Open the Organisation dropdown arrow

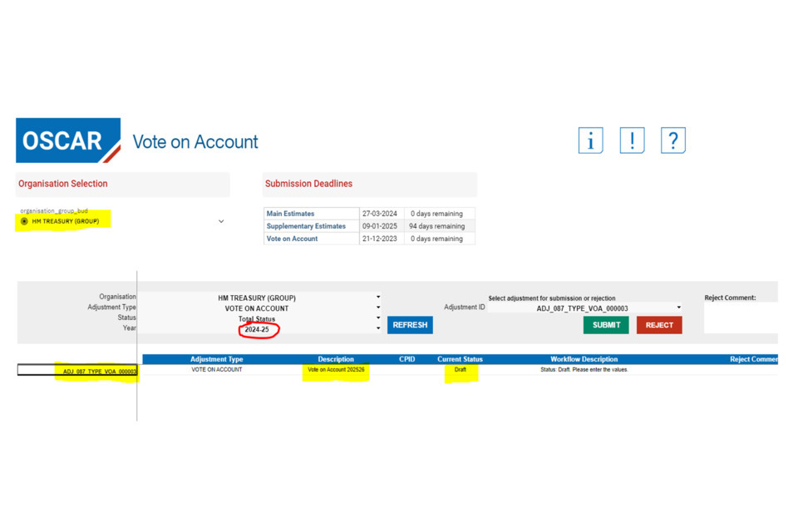tap(378, 298)
